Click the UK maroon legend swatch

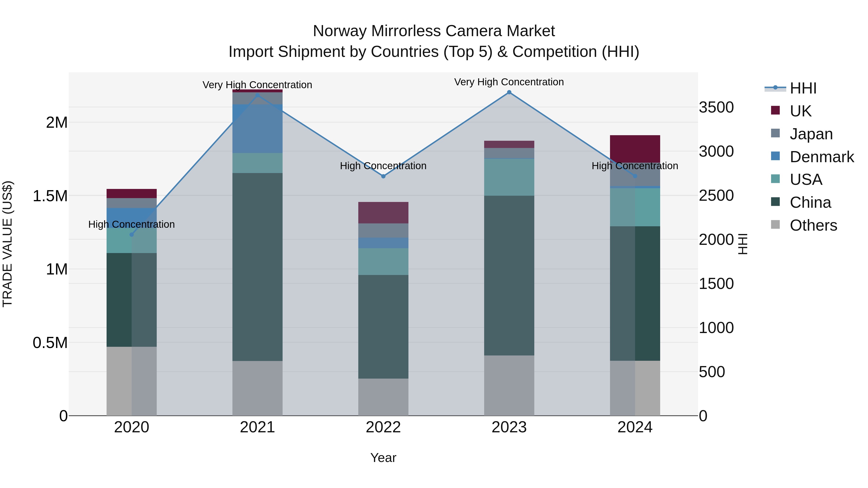tap(775, 110)
